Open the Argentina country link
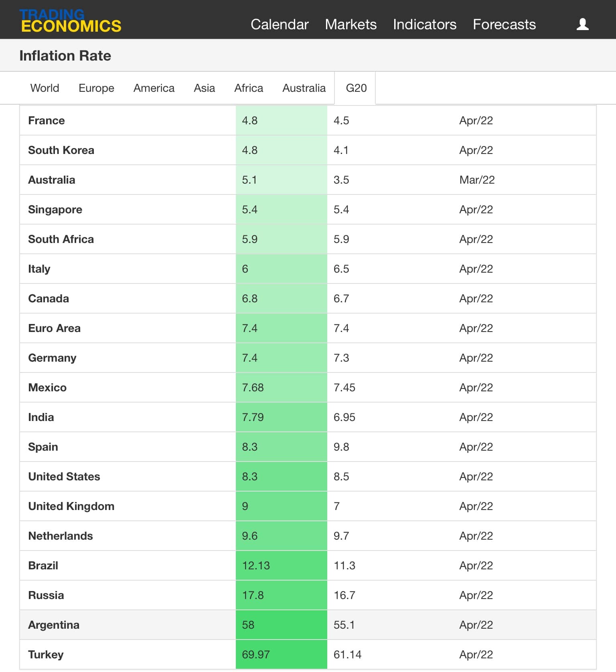616x672 pixels. point(54,625)
